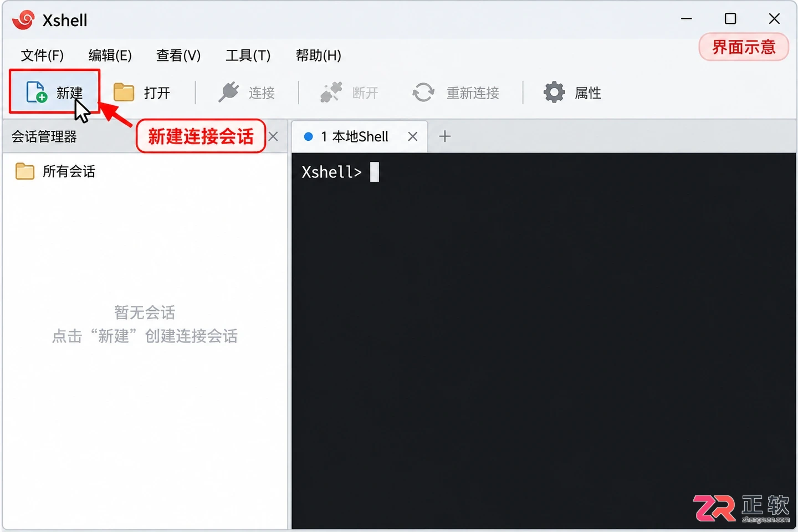The width and height of the screenshot is (798, 532).
Task: Open the 文件(F) menu
Action: pos(42,55)
